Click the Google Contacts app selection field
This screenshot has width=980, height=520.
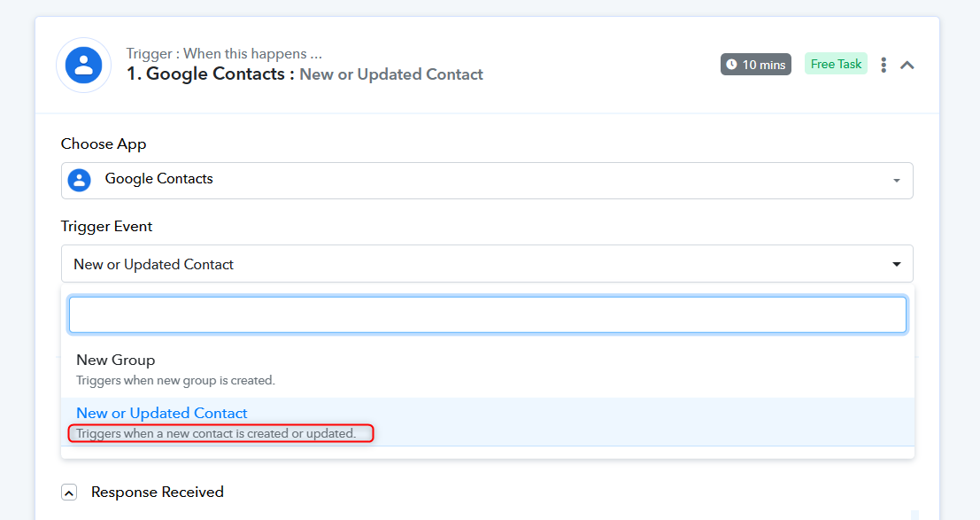pyautogui.click(x=487, y=181)
